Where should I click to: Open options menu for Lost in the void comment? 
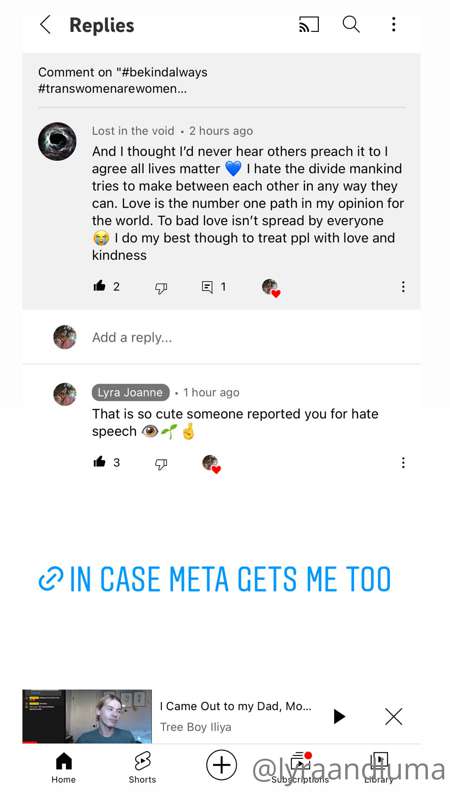coord(403,287)
